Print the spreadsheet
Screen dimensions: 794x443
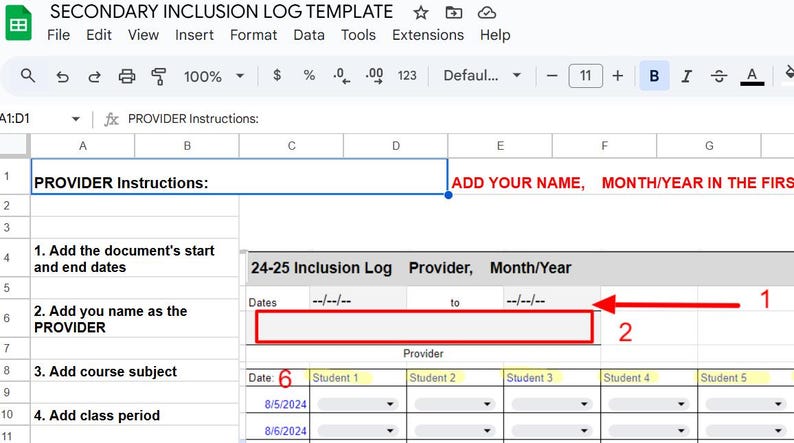(x=127, y=76)
